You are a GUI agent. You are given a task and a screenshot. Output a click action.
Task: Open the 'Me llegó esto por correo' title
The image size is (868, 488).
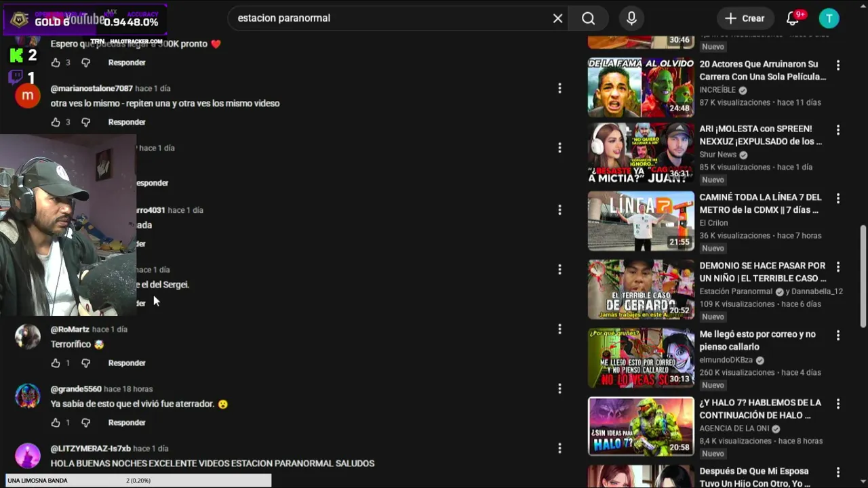pyautogui.click(x=757, y=340)
